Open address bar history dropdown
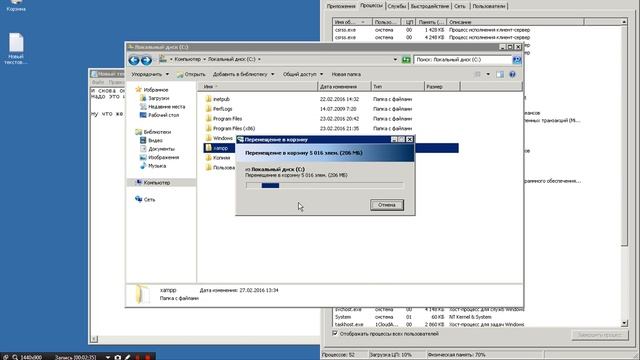 (x=395, y=60)
